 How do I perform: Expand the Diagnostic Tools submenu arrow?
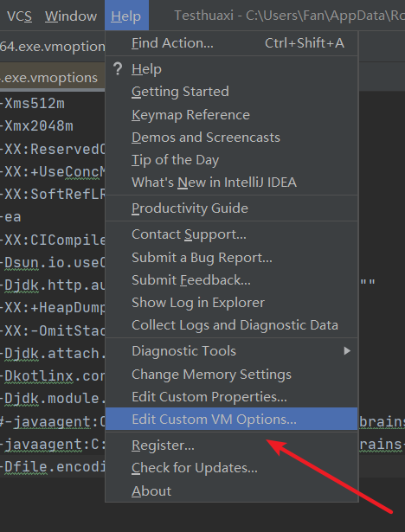click(347, 351)
